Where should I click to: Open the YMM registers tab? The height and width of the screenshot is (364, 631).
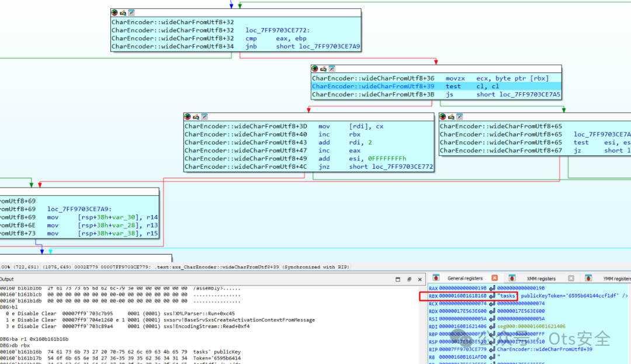click(616, 278)
